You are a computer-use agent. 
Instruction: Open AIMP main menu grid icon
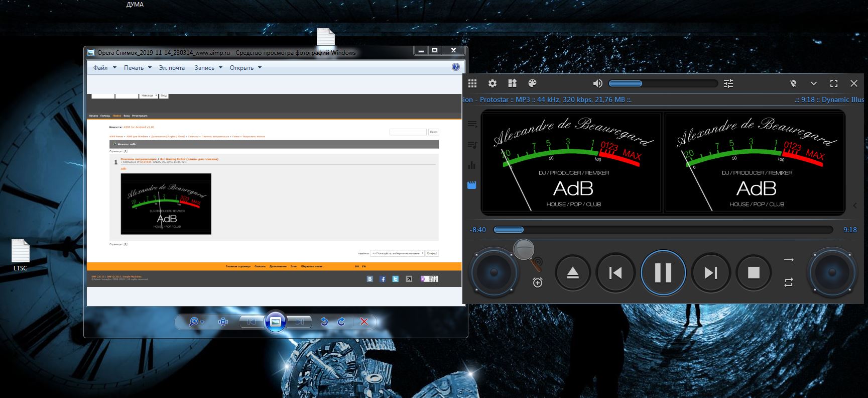click(x=472, y=83)
